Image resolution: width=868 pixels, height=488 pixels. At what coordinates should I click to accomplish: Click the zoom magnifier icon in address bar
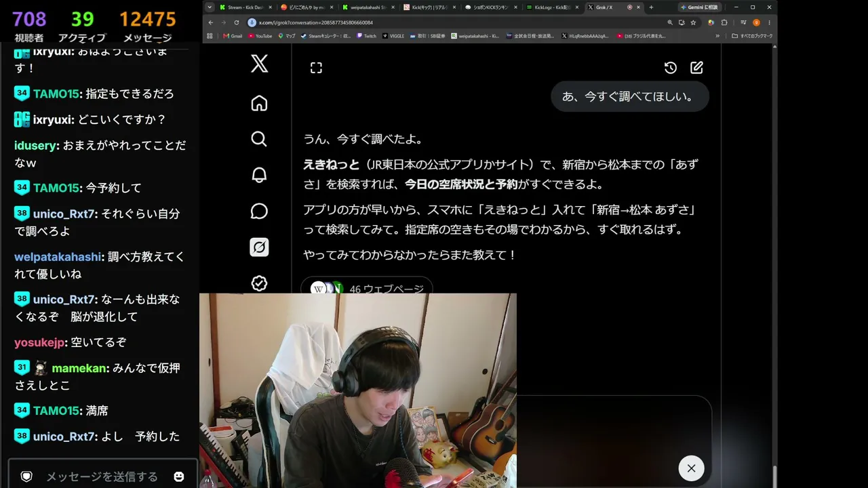(670, 22)
